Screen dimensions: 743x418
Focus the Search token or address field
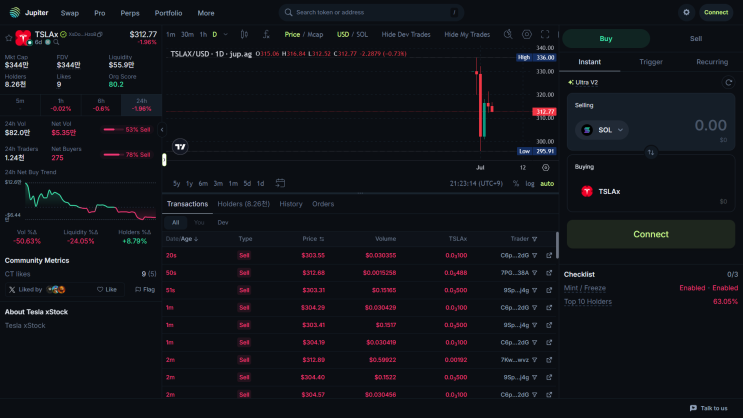[x=371, y=12]
